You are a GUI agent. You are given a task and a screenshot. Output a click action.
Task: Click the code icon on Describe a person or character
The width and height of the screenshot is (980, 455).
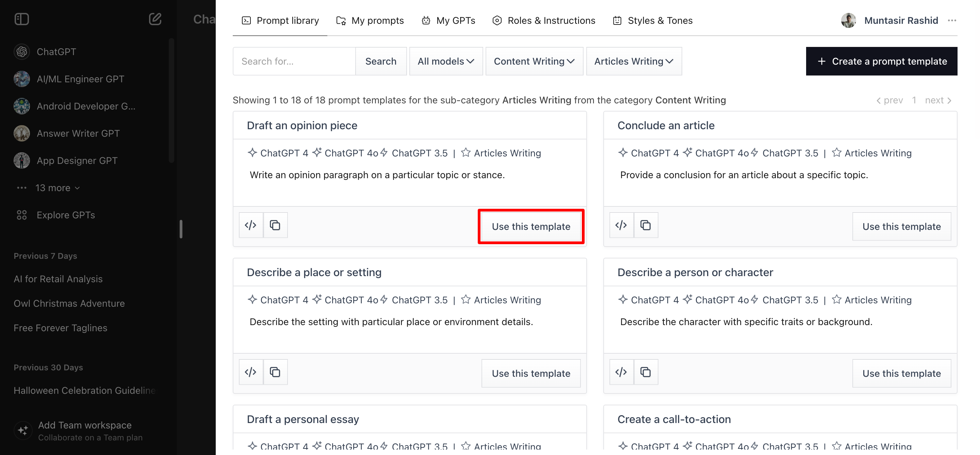pos(621,372)
